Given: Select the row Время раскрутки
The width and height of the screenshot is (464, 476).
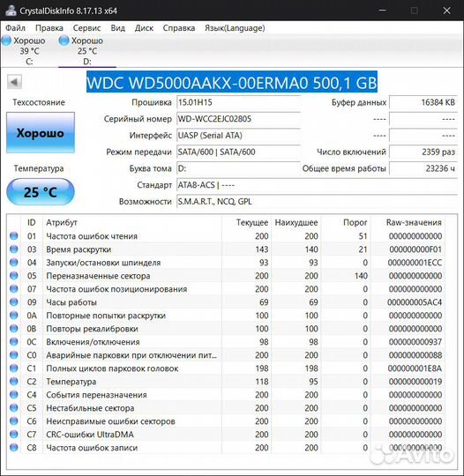Looking at the screenshot, I should click(227, 249).
